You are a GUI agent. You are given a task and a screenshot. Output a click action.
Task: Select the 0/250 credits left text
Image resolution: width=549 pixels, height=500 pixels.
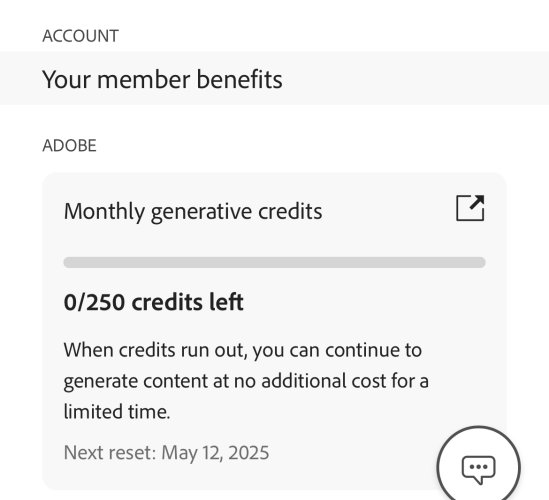(153, 302)
